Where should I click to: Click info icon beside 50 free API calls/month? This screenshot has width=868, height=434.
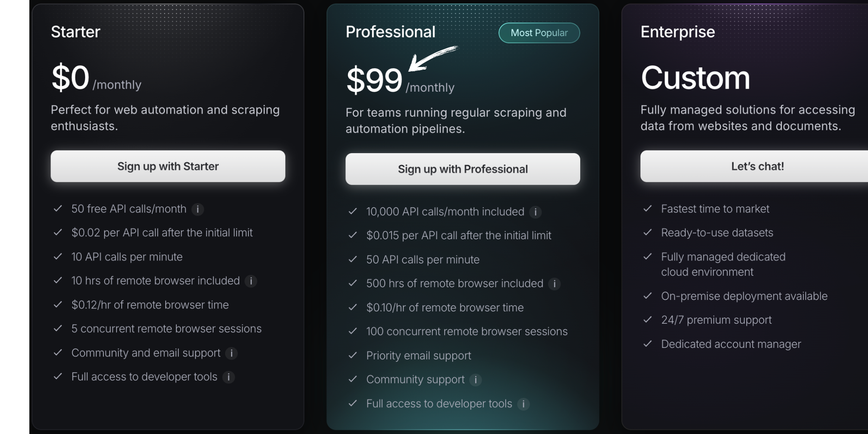[x=198, y=209]
